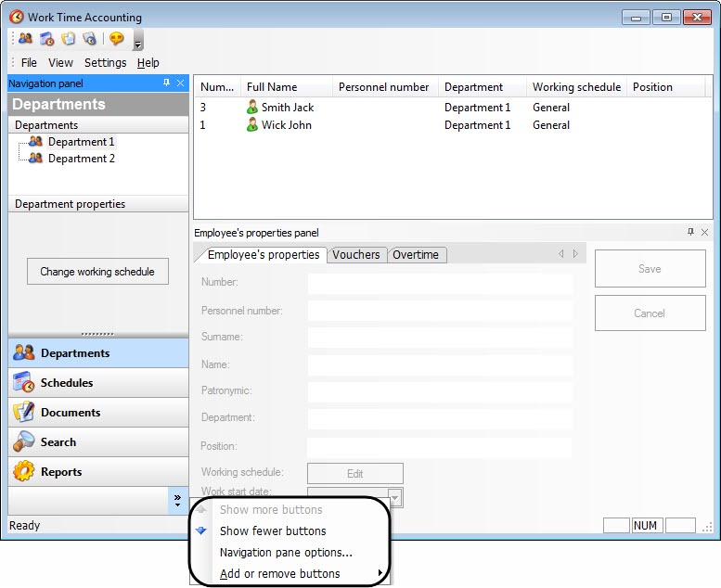The image size is (721, 588).
Task: Click the navigation pane splitter grip
Action: coord(97,334)
